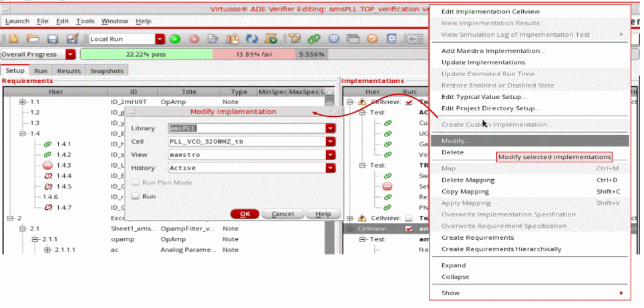
Task: Open the Show submenu in context menu
Action: 530,293
